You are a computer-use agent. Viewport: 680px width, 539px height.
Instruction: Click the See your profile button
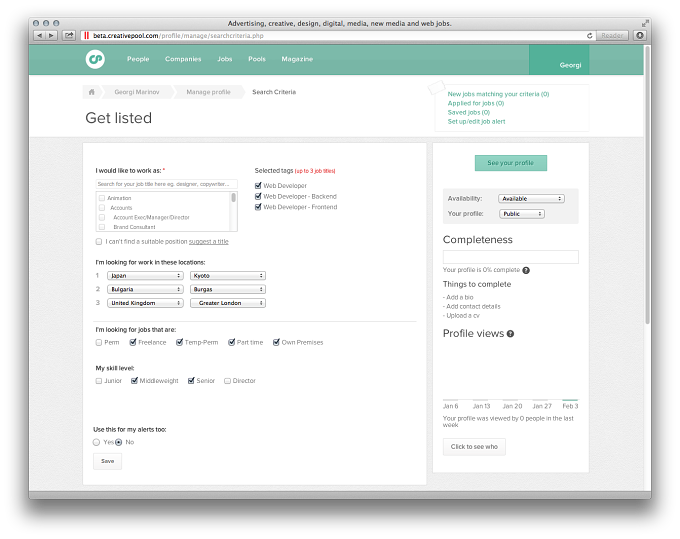pyautogui.click(x=511, y=163)
